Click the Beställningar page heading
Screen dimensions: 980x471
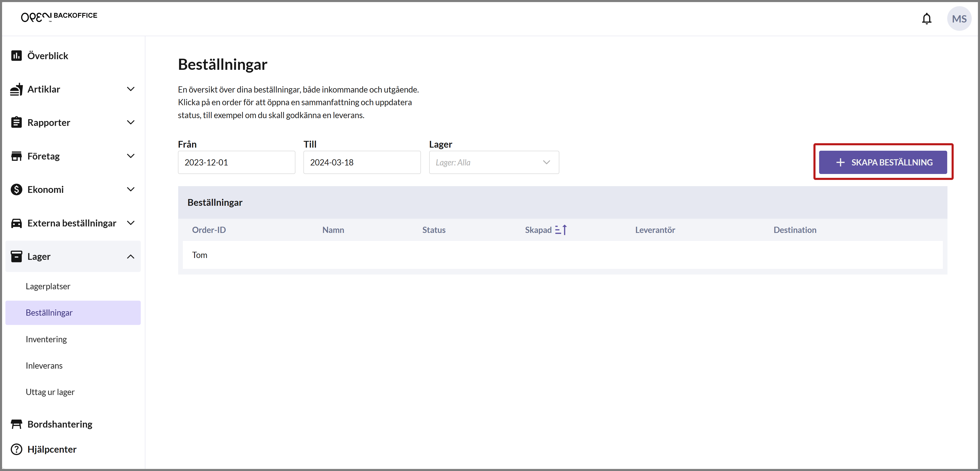[223, 64]
